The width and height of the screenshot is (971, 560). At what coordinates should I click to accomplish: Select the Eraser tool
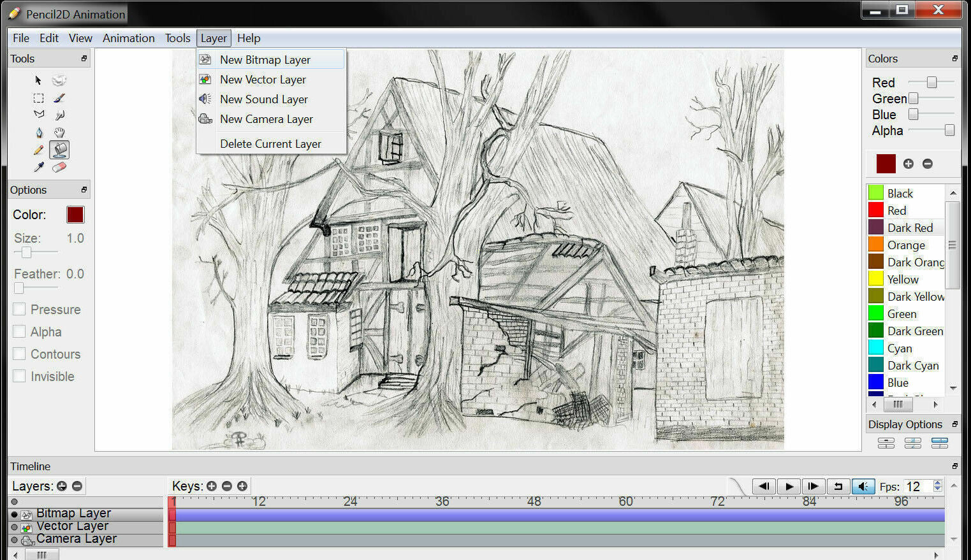[x=59, y=167]
